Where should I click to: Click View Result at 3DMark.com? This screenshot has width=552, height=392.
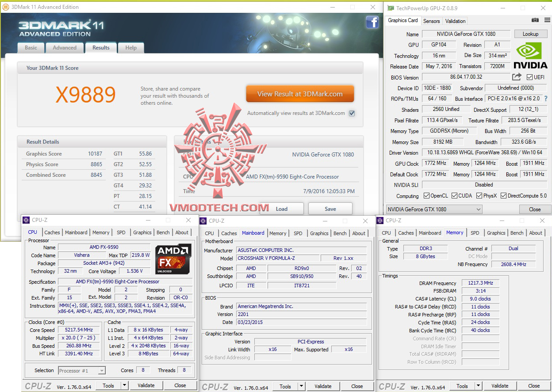click(299, 94)
